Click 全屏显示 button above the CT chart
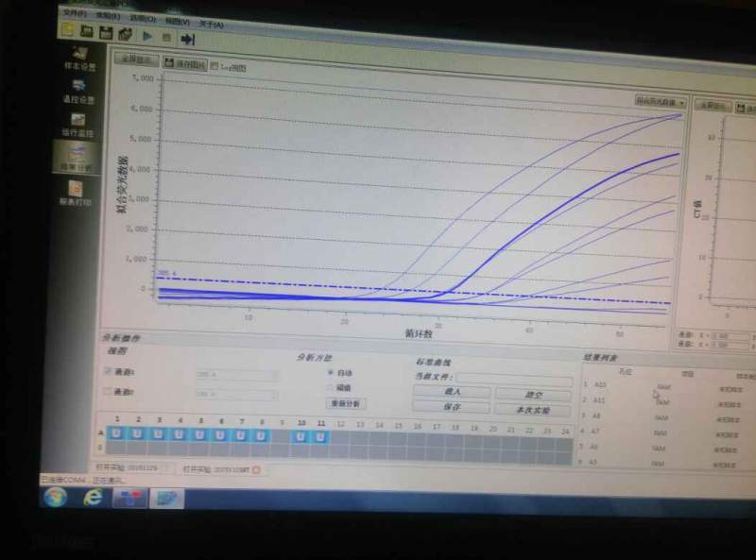Screen dimensions: 756x560 pyautogui.click(x=713, y=106)
